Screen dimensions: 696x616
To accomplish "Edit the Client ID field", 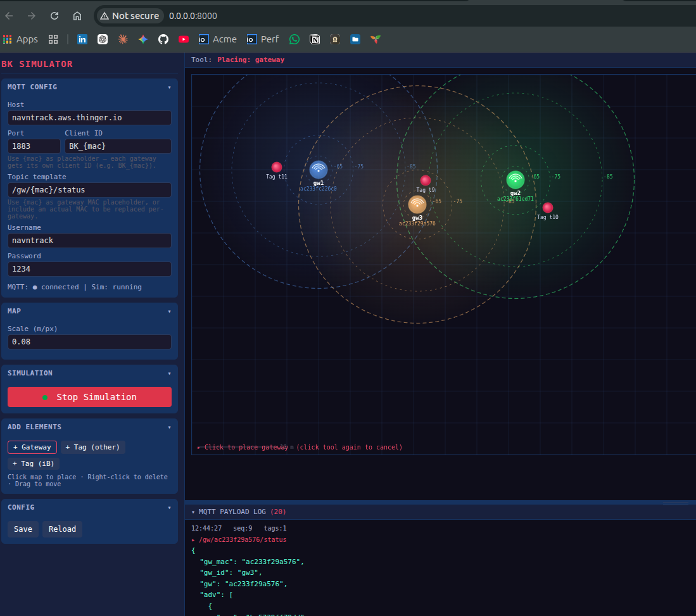I will (x=118, y=146).
